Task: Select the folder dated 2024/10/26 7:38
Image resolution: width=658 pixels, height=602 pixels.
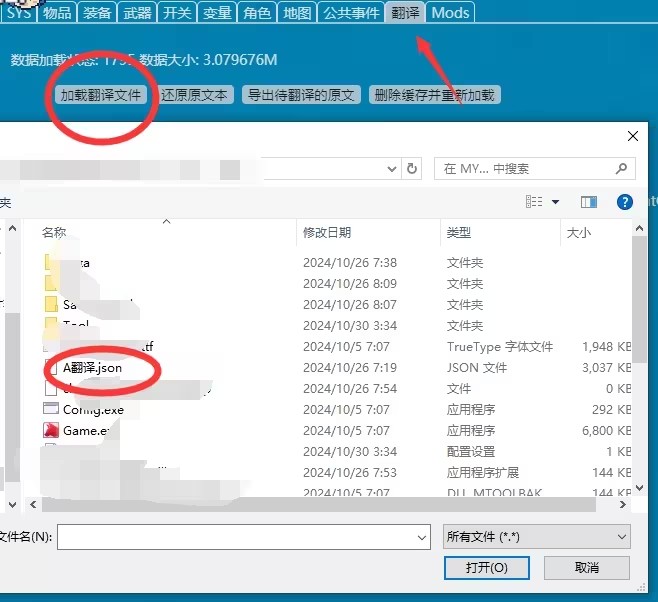Action: (x=336, y=263)
